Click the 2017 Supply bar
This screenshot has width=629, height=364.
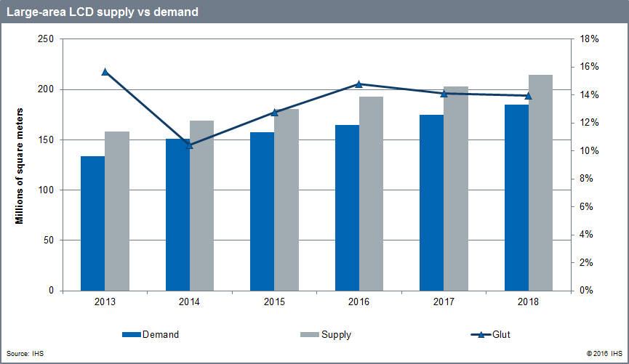pos(456,188)
